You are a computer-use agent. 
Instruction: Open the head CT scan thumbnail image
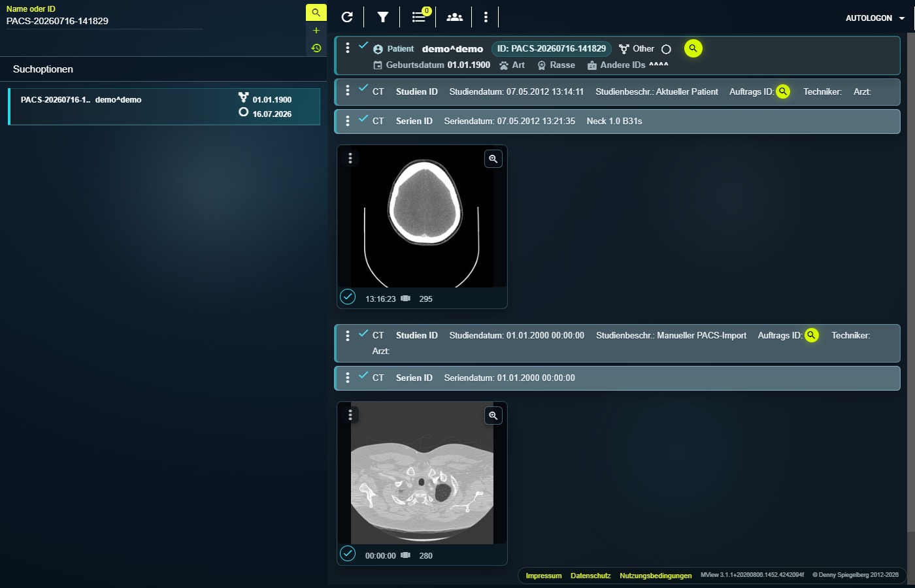[422, 217]
